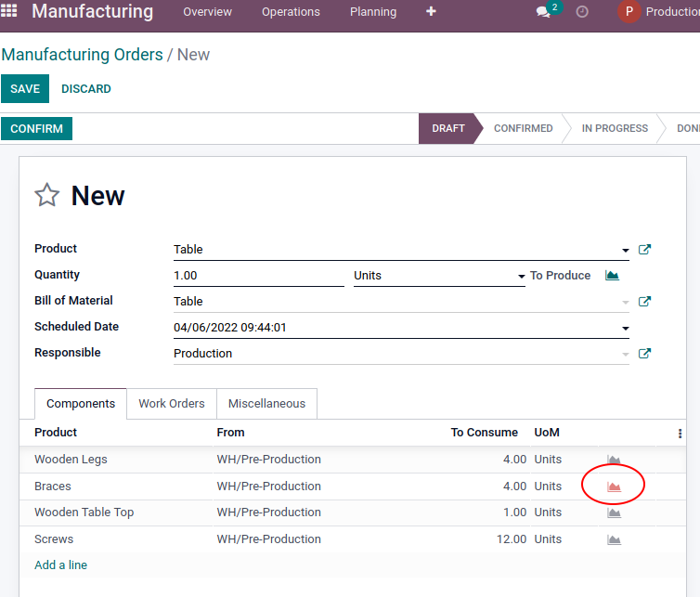The height and width of the screenshot is (597, 700).
Task: Select the Braces component name
Action: [x=53, y=486]
